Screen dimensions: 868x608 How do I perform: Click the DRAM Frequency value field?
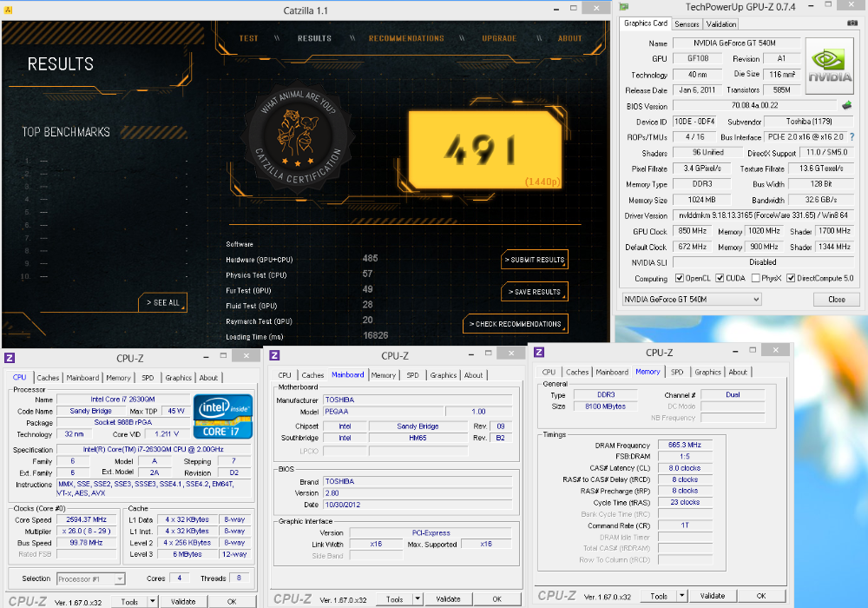pos(684,445)
